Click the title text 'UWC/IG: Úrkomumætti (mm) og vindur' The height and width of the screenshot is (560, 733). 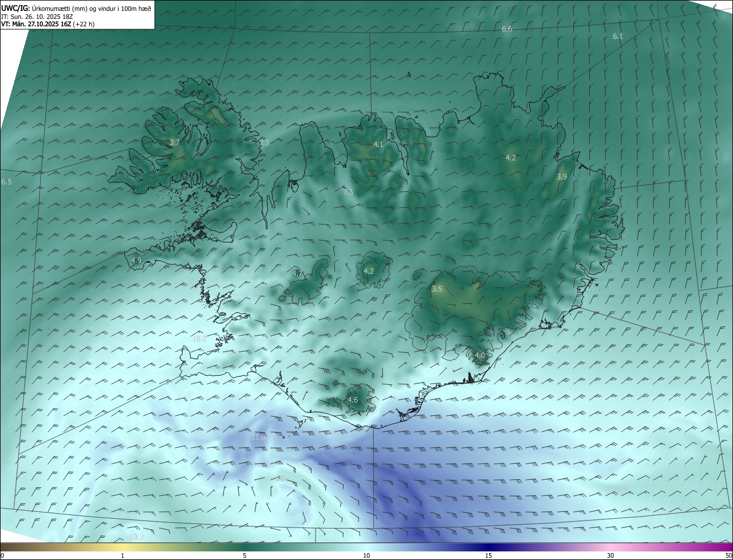click(x=76, y=8)
